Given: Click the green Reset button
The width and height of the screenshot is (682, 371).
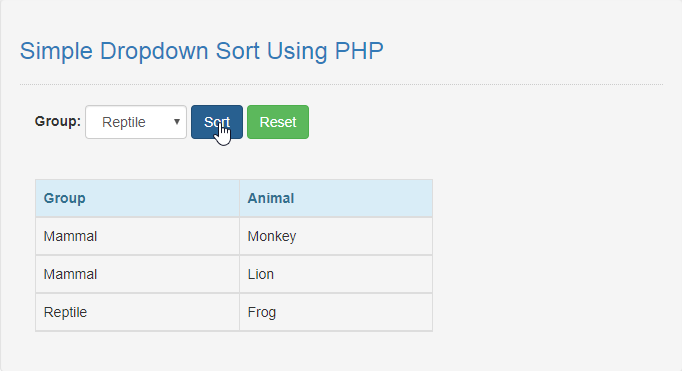Looking at the screenshot, I should [x=278, y=122].
